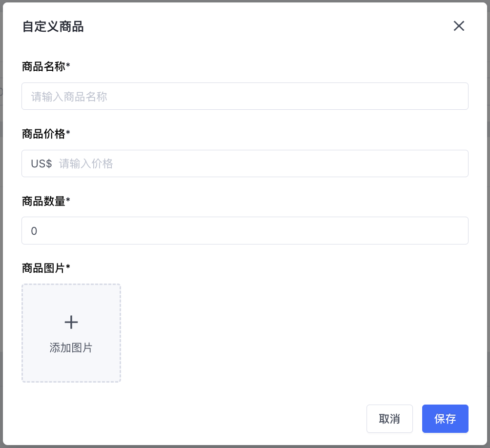The image size is (490, 448).
Task: Click the 0 value in quantity field
Action: [x=34, y=231]
